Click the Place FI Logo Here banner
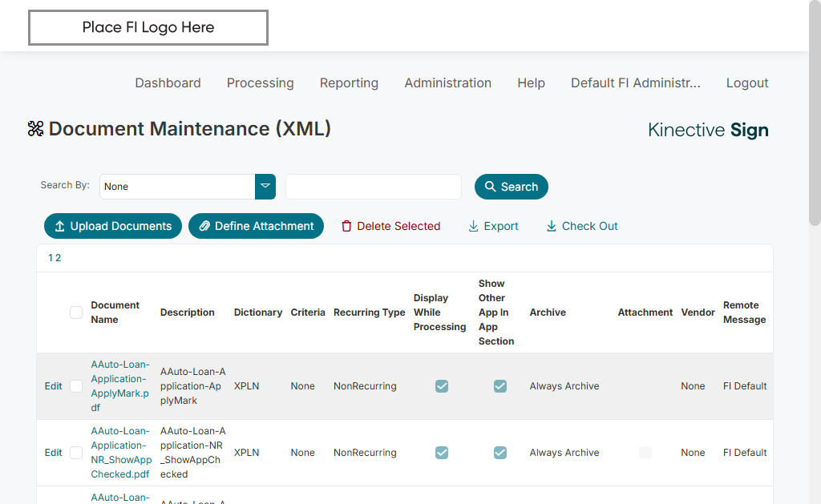Screen dimensions: 821x504 coord(148,28)
